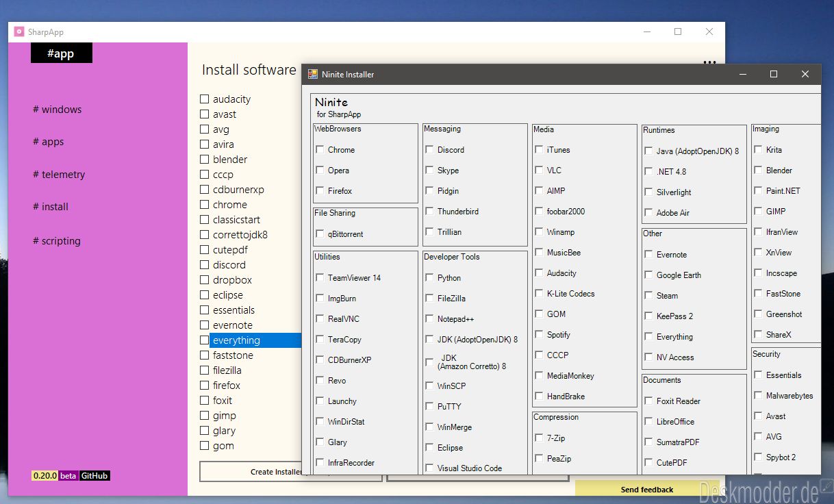Screen dimensions: 834x504
Task: Enable the avira checkbox
Action: click(204, 144)
